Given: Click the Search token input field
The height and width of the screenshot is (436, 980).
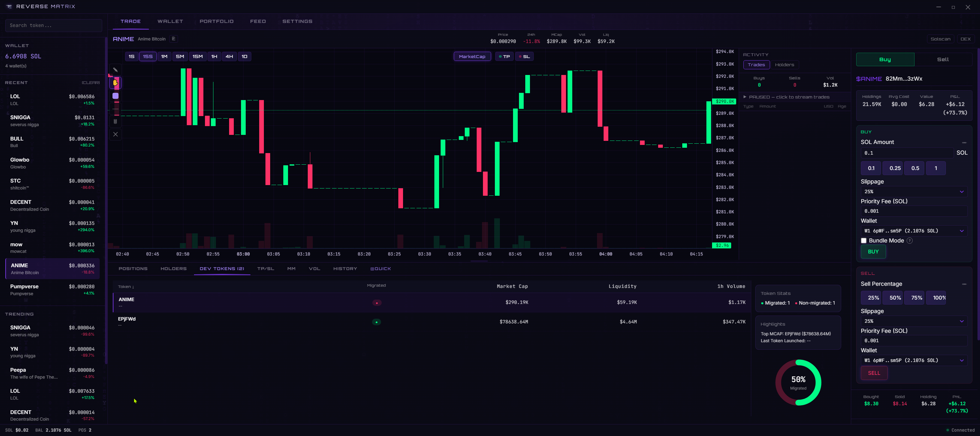Looking at the screenshot, I should coord(54,25).
